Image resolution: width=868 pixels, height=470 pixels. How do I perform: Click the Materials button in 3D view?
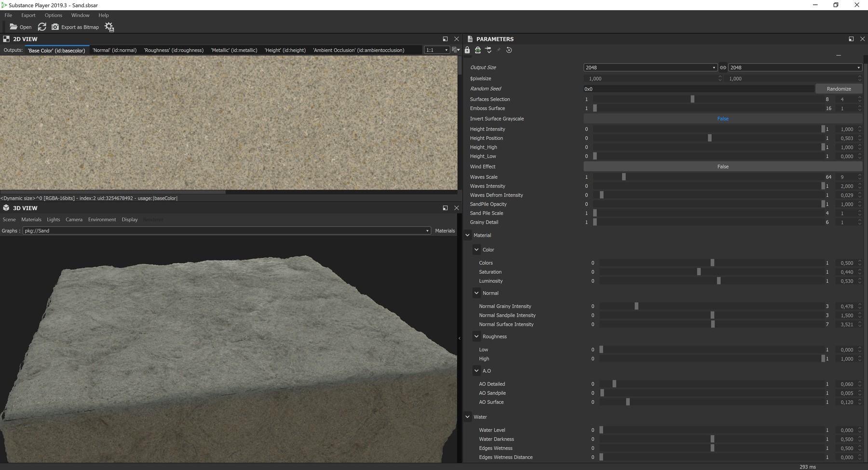(x=445, y=230)
